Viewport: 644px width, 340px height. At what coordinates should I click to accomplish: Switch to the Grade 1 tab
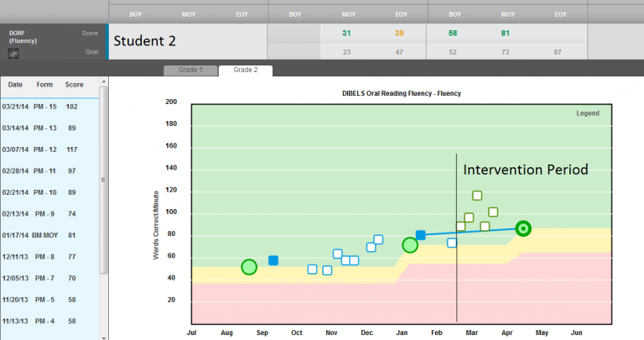point(190,70)
